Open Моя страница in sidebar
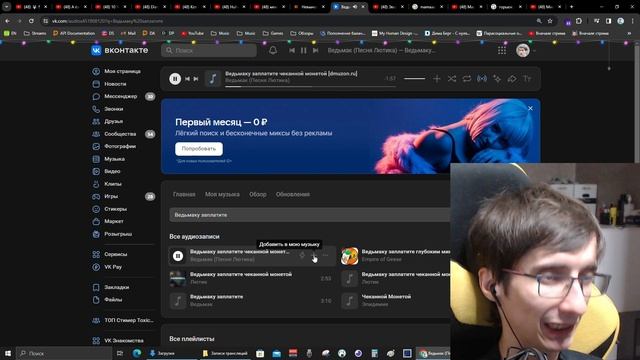This screenshot has height=360, width=640. tap(122, 71)
